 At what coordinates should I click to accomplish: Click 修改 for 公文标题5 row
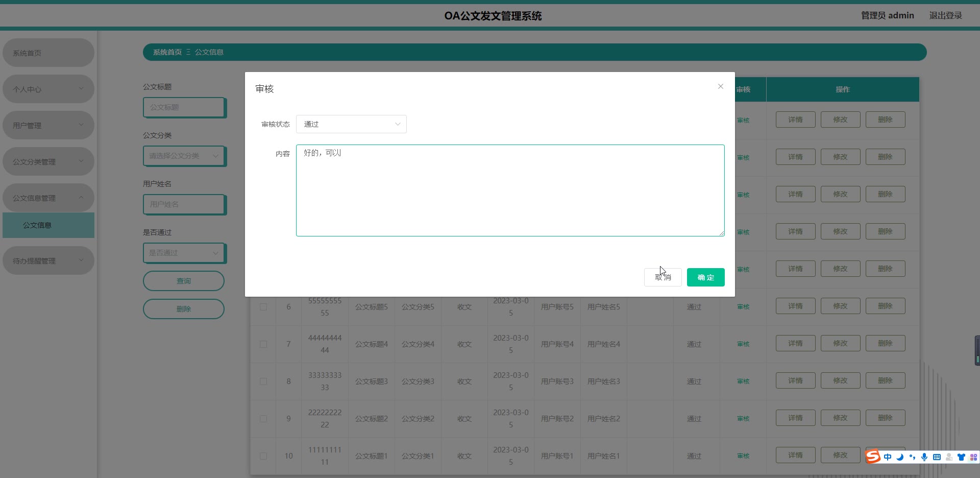click(840, 306)
